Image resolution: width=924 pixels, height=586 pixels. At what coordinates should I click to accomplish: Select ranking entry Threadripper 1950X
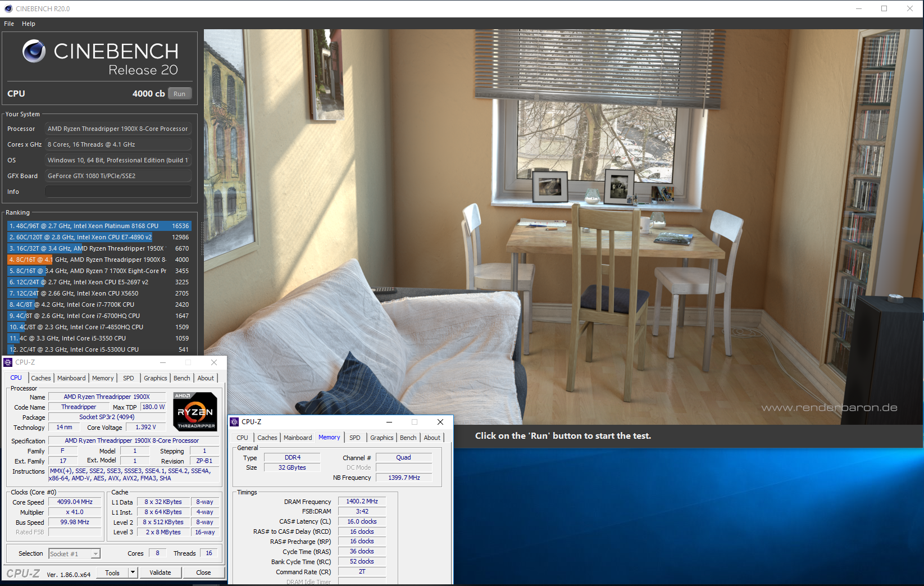click(x=99, y=248)
